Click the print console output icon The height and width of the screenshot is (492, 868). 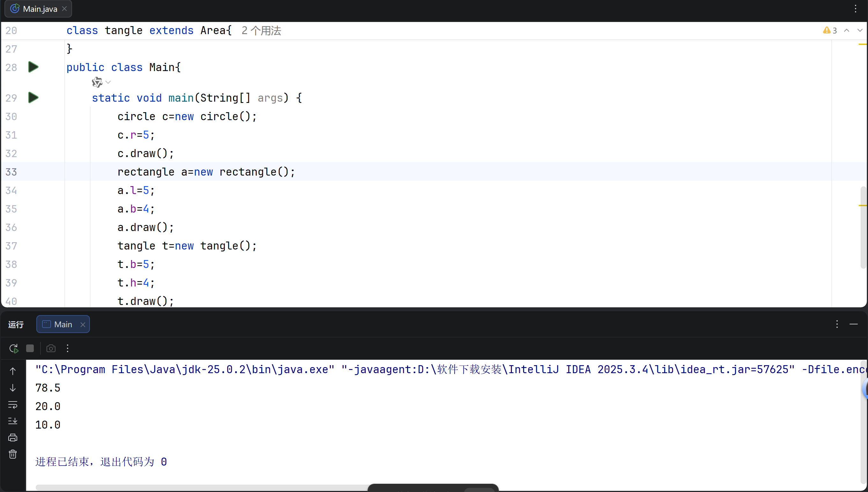pyautogui.click(x=13, y=438)
